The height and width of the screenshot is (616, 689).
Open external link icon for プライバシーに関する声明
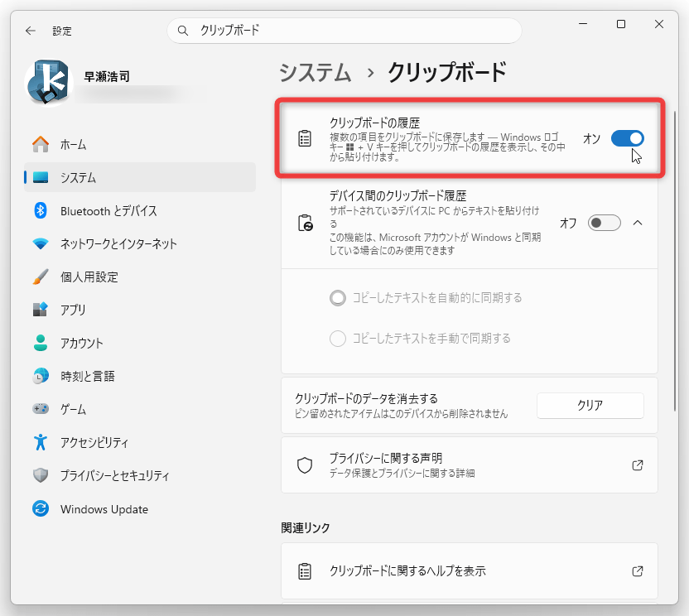(x=637, y=465)
